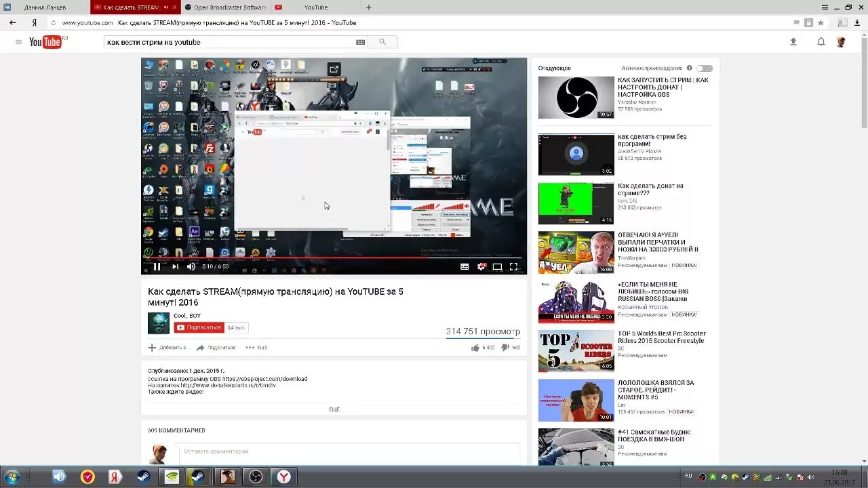The width and height of the screenshot is (868, 488).
Task: Click the video progress bar
Action: point(334,258)
